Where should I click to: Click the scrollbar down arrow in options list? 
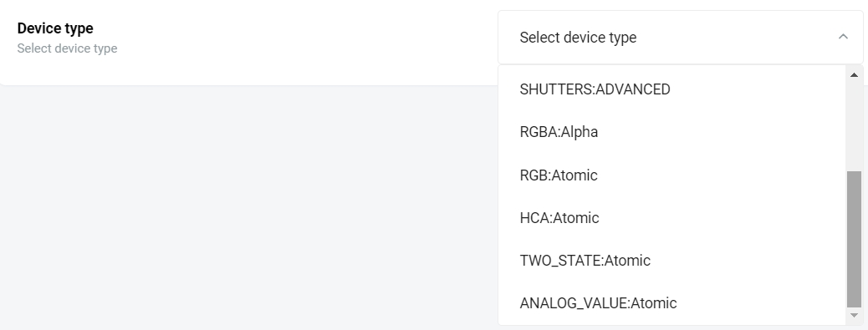[x=854, y=315]
